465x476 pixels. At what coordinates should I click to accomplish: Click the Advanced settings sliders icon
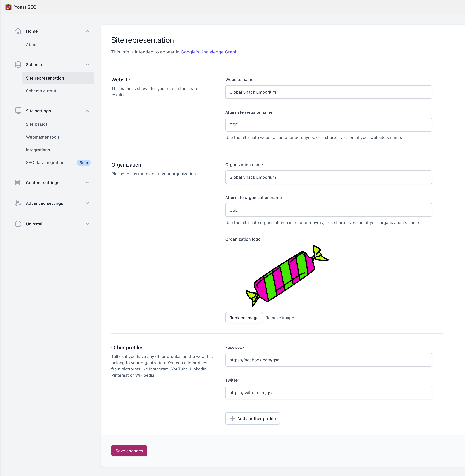click(18, 203)
